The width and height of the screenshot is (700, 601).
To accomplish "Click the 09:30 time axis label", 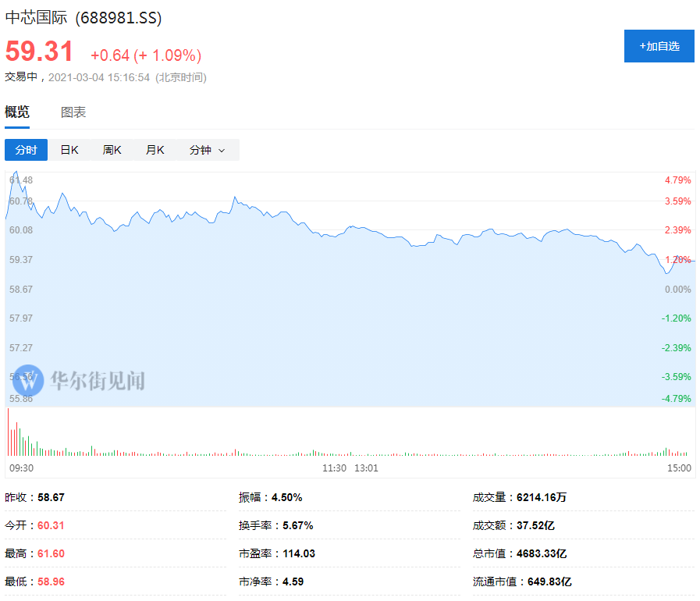I will [21, 468].
